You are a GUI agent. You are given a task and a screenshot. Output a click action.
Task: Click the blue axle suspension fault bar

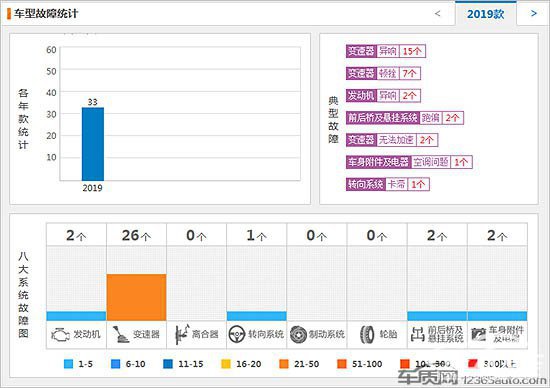point(437,316)
